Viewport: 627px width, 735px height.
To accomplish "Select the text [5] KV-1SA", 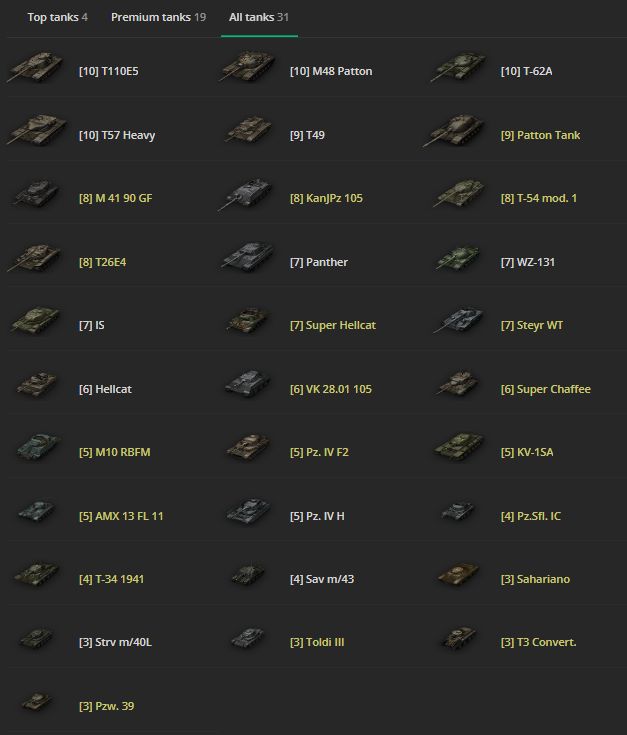I will (x=527, y=452).
